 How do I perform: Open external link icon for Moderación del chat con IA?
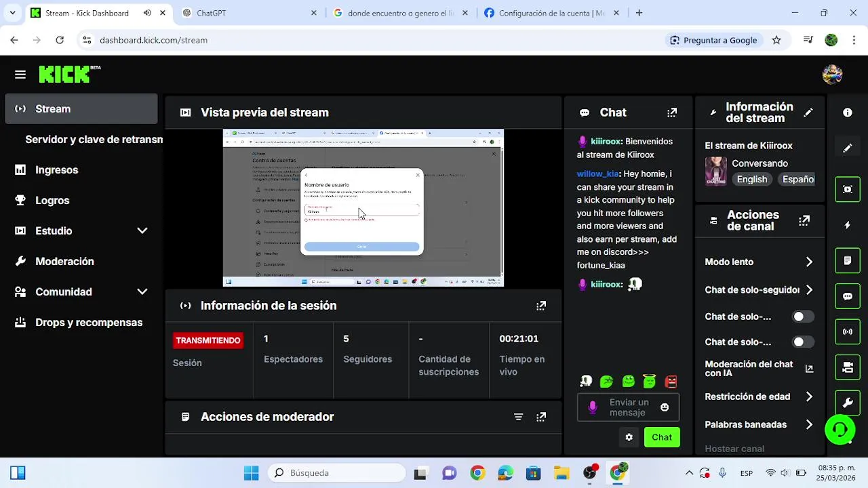809,369
